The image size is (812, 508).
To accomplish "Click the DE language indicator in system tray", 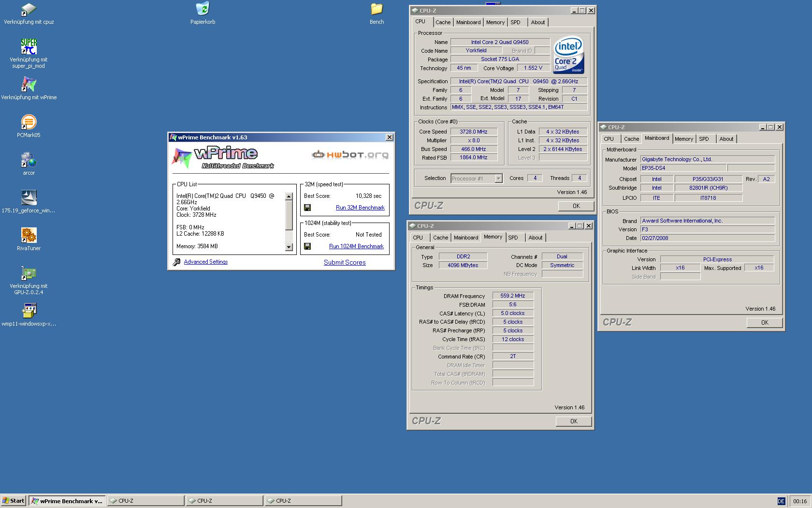I will point(781,501).
